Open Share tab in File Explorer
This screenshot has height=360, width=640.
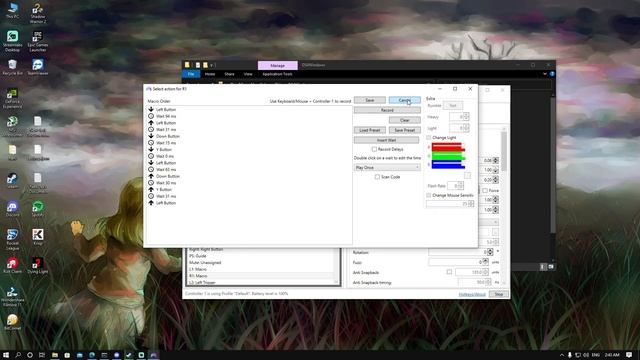tap(229, 74)
